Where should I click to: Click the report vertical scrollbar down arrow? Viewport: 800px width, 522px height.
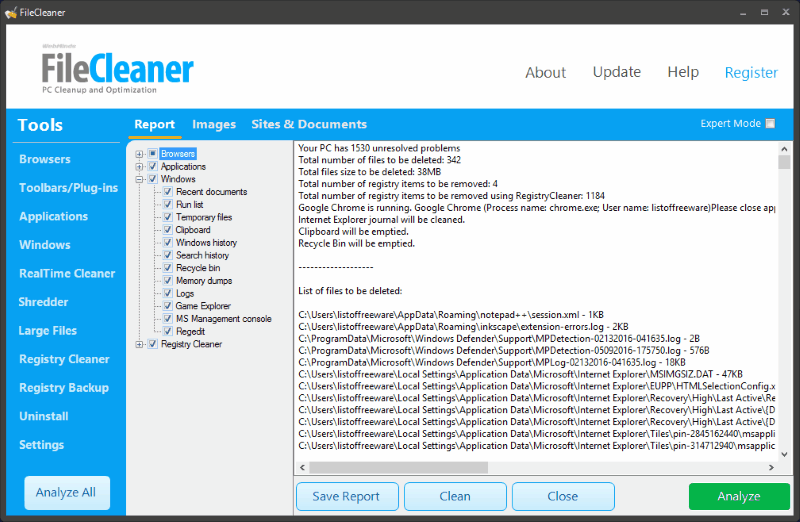pyautogui.click(x=784, y=455)
